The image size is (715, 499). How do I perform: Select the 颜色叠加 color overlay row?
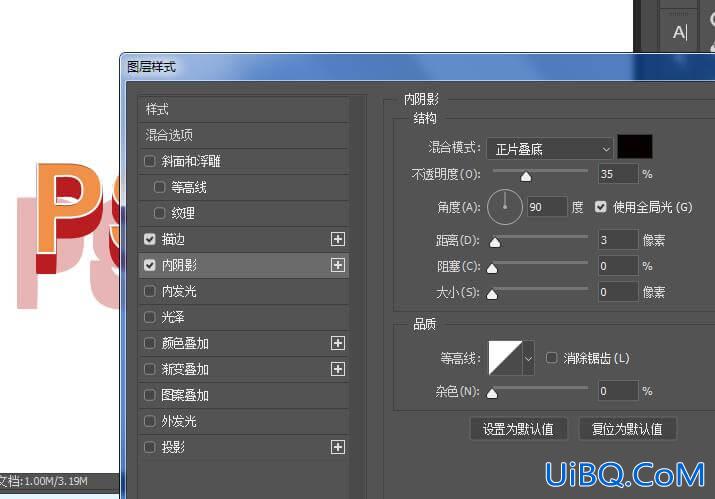pyautogui.click(x=244, y=343)
